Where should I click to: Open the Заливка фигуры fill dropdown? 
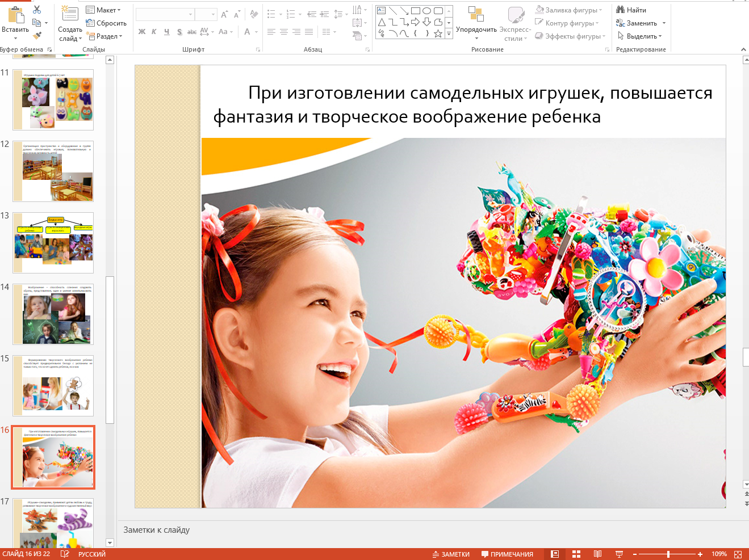(568, 10)
